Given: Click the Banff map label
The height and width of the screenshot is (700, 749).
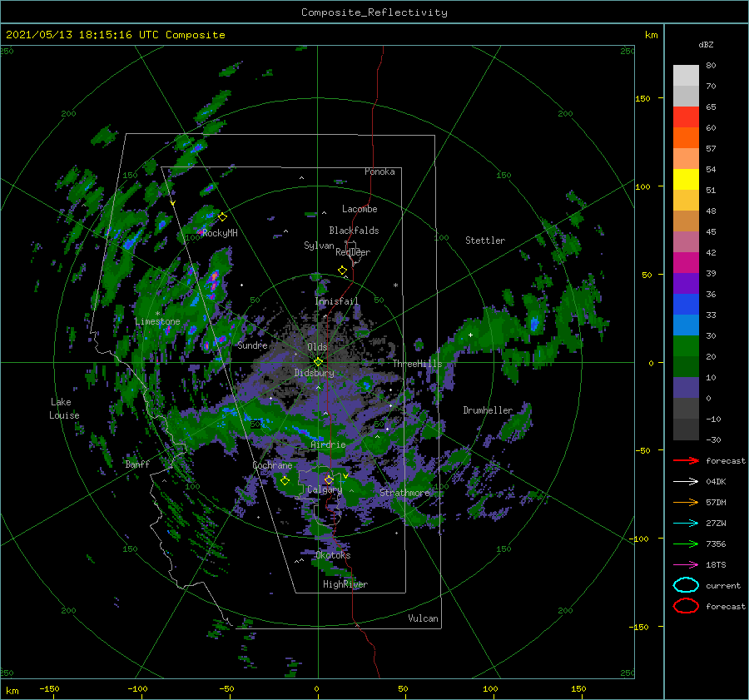Looking at the screenshot, I should click(x=137, y=464).
